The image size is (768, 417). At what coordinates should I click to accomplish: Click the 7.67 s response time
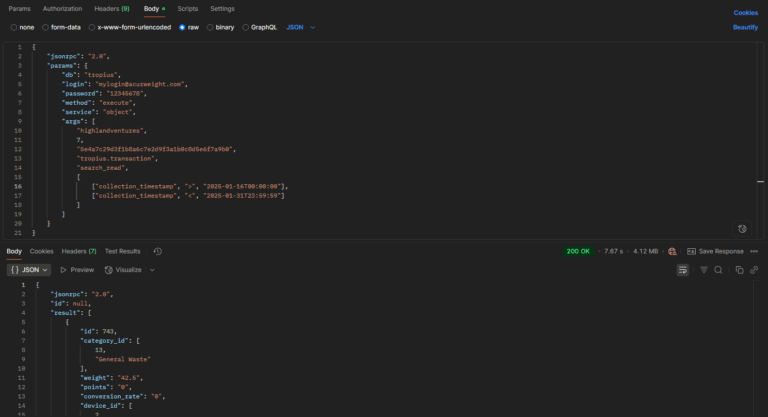[x=613, y=251]
